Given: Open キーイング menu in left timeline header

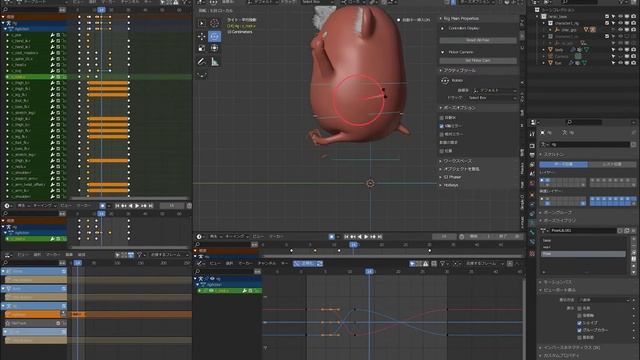Looking at the screenshot, I should (x=44, y=206).
